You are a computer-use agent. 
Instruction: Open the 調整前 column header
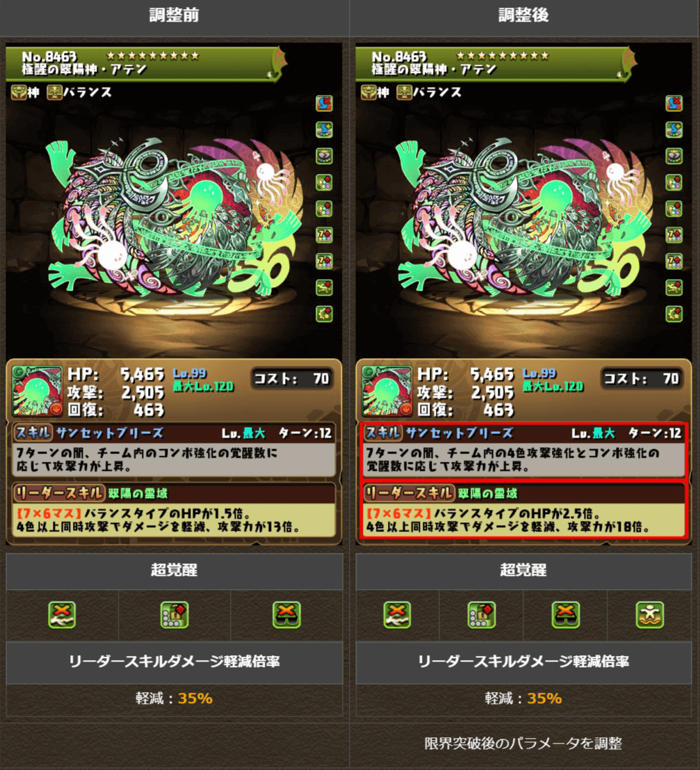click(x=174, y=16)
